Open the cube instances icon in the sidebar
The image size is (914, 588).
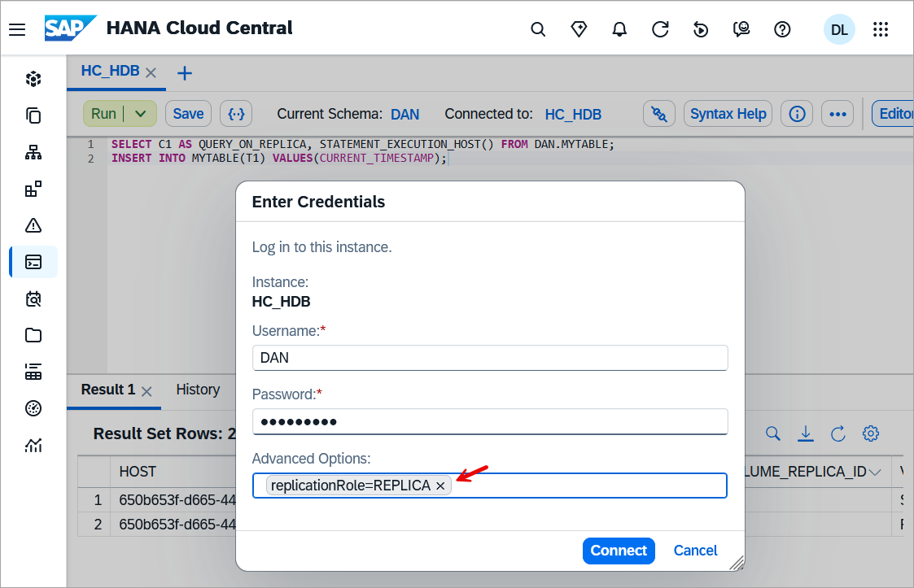(x=33, y=79)
